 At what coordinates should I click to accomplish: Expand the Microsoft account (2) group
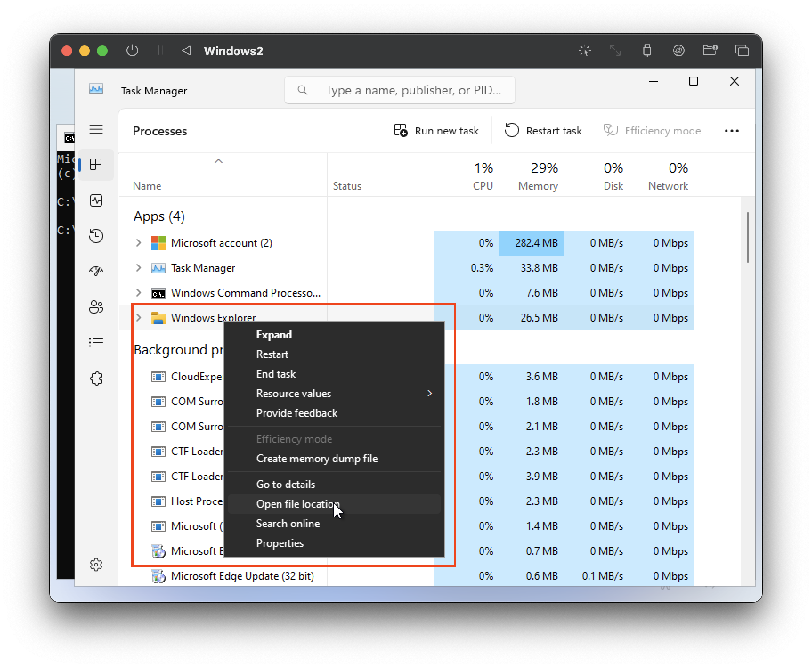138,243
